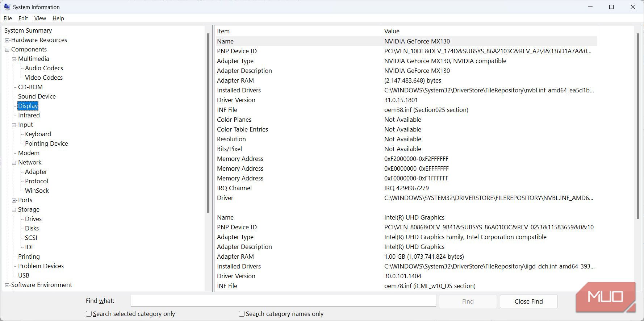
Task: Select System Summary in the tree
Action: tap(28, 30)
